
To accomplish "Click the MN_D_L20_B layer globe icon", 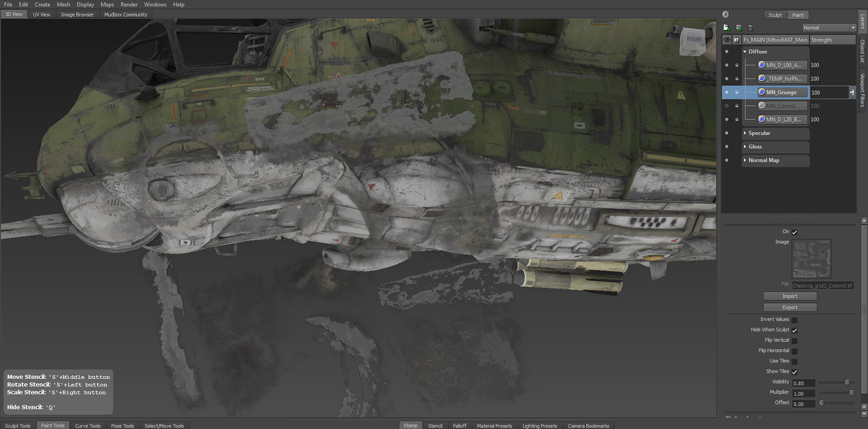I will click(x=762, y=119).
